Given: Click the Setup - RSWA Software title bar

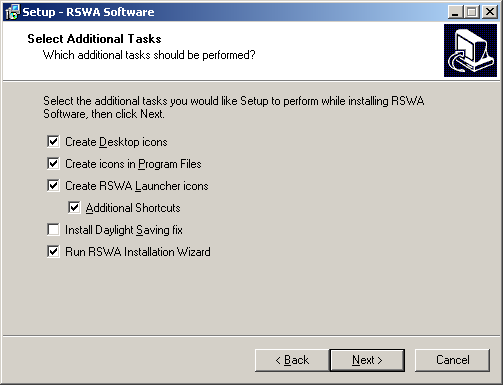Looking at the screenshot, I should click(233, 12).
